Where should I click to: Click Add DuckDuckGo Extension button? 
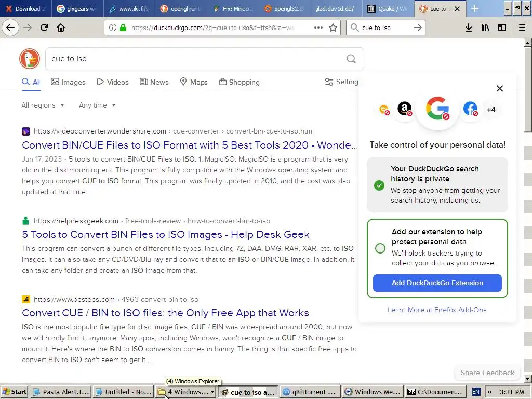click(437, 283)
